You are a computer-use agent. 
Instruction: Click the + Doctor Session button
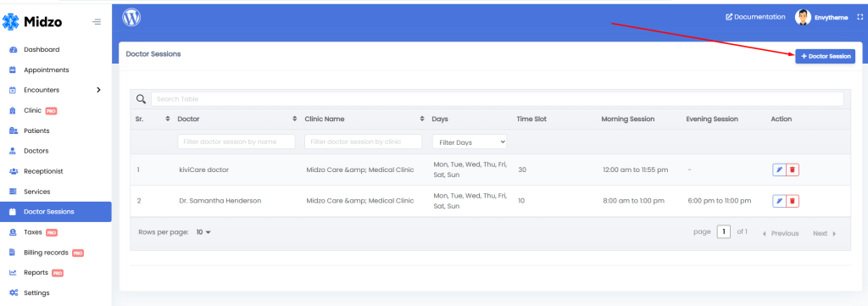[x=826, y=57]
